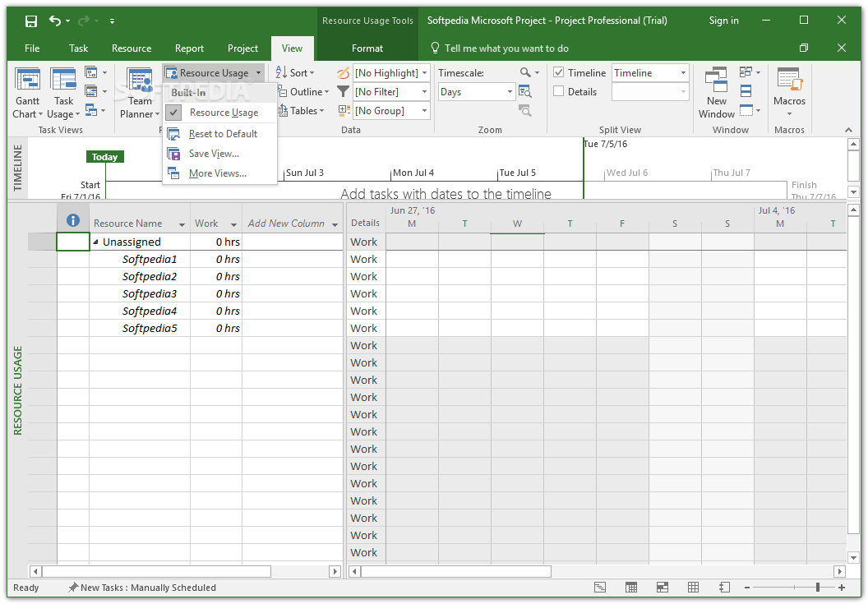Toggle the checked Resource Usage menu entry
Screen dimensions: 868x604
coord(219,113)
